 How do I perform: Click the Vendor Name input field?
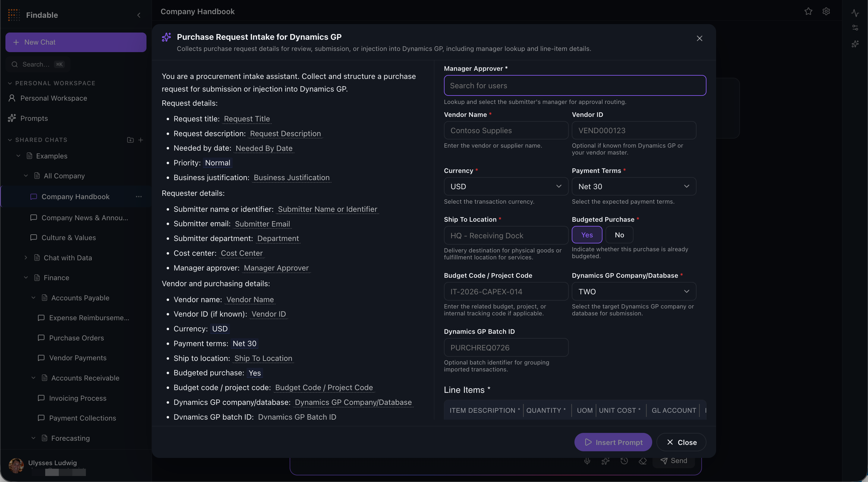coord(506,130)
